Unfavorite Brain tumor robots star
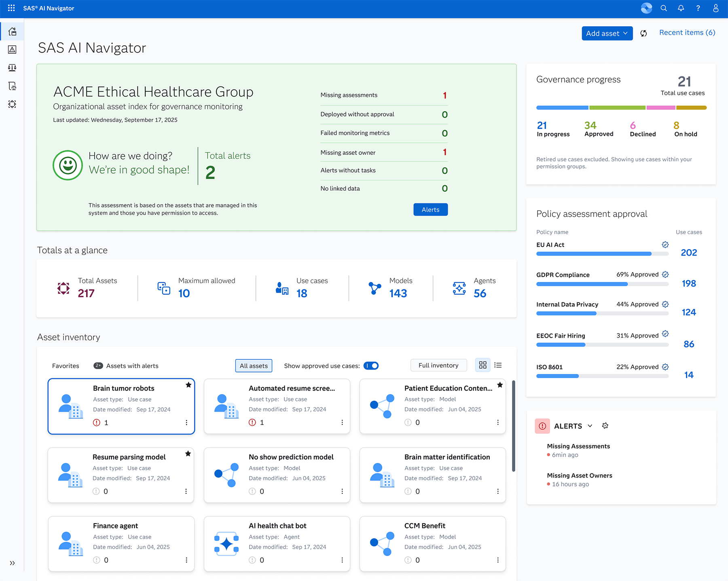Viewport: 728px width, 581px height. tap(188, 385)
